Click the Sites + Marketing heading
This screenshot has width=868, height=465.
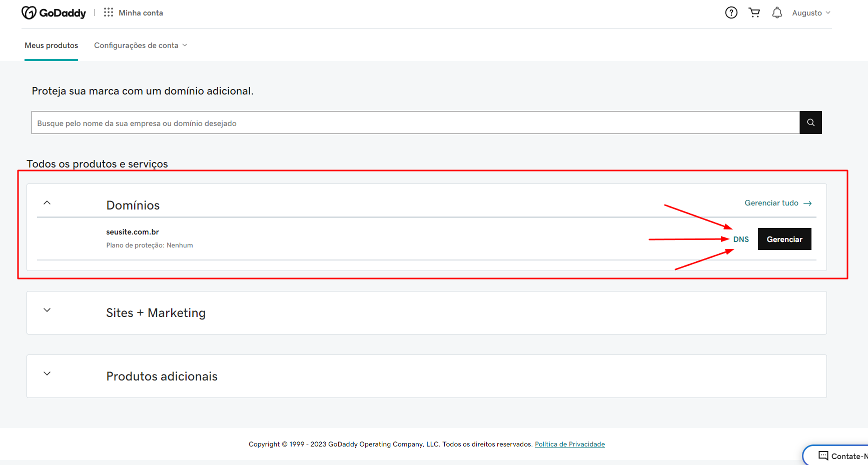pyautogui.click(x=156, y=313)
